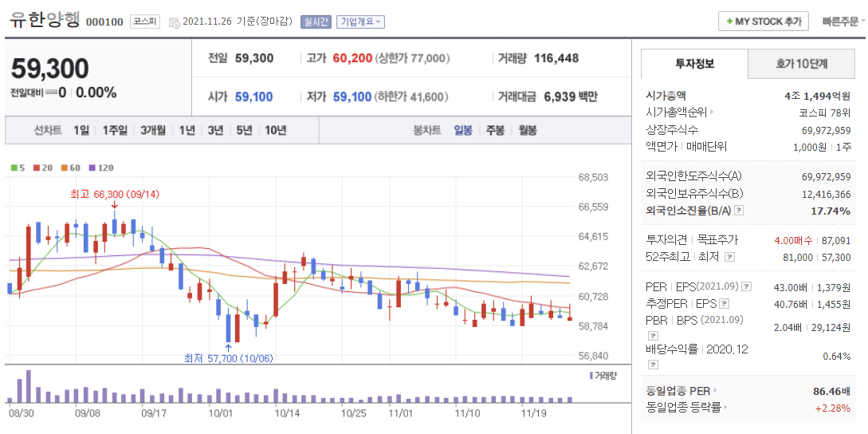Click the 투자의견 label
This screenshot has height=434, width=868.
tap(666, 241)
